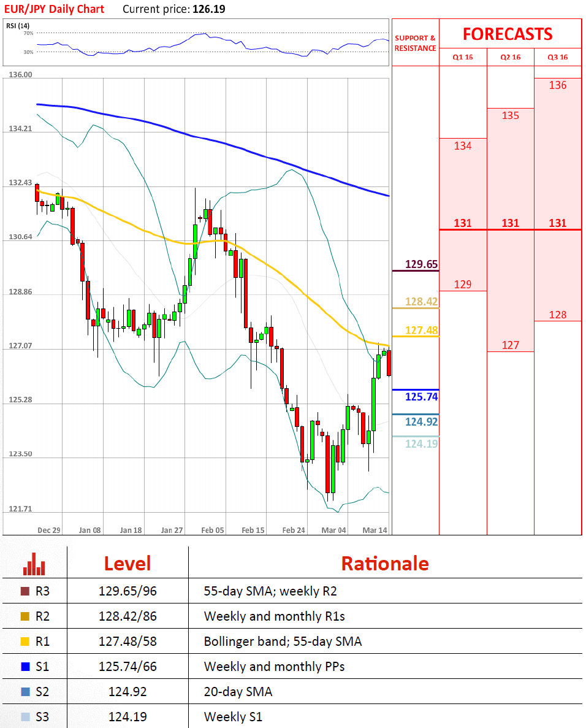Click the Q3 forecast high value 136

tap(558, 85)
